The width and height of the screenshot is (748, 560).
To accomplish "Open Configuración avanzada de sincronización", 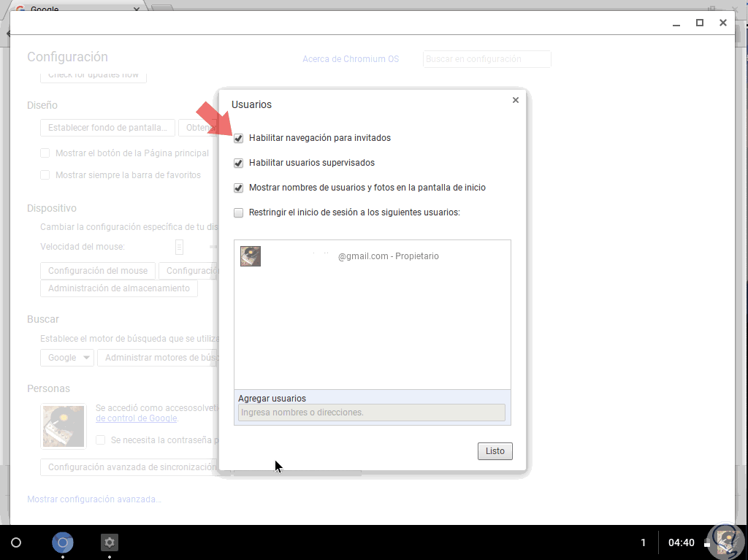I will (130, 467).
